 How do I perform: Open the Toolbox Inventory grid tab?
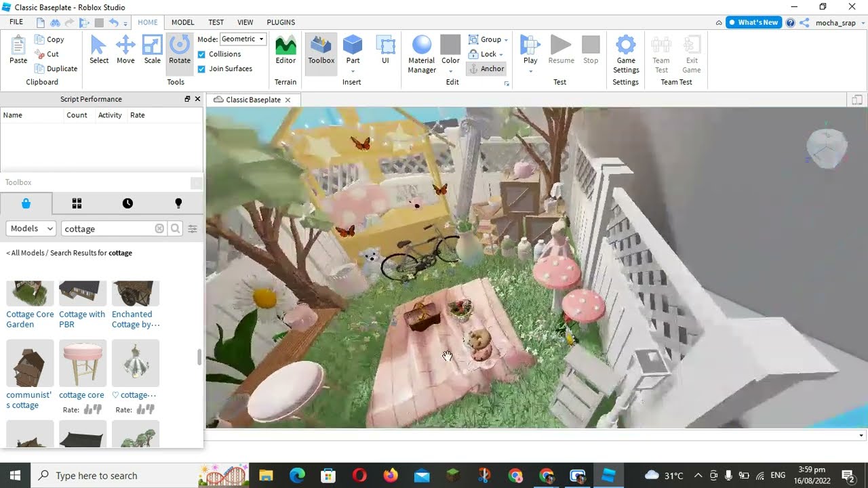click(77, 203)
